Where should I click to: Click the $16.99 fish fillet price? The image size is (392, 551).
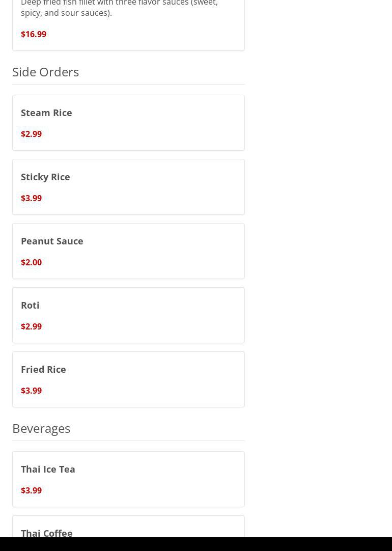[x=34, y=34]
